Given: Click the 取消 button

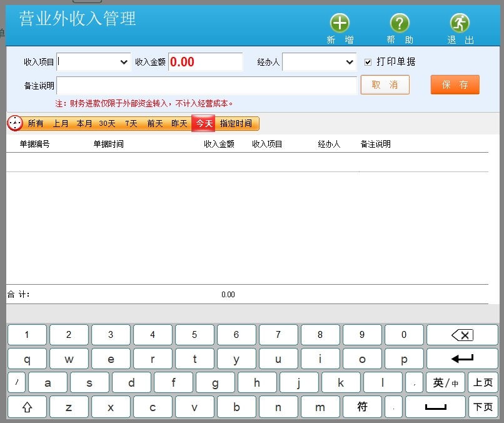Looking at the screenshot, I should point(385,84).
